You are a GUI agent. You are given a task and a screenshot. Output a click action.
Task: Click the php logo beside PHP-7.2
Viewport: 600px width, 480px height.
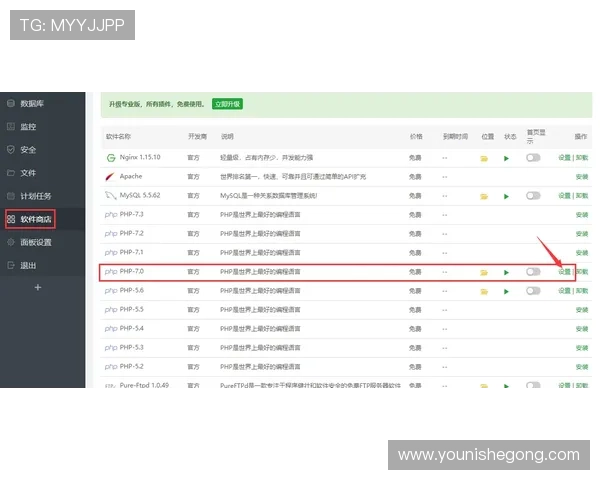pyautogui.click(x=111, y=234)
